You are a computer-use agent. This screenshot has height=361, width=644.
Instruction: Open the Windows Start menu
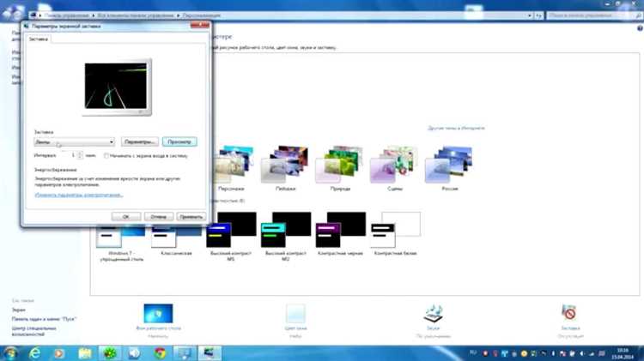point(10,353)
